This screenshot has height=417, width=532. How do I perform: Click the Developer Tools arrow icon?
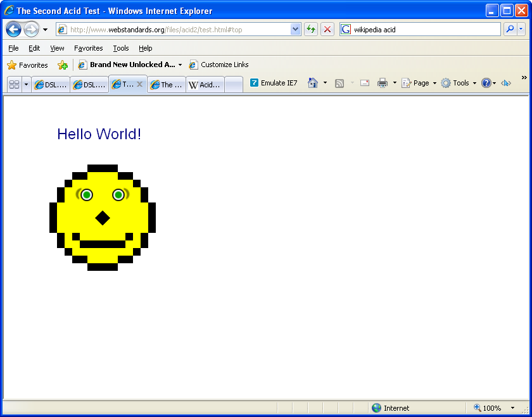506,83
